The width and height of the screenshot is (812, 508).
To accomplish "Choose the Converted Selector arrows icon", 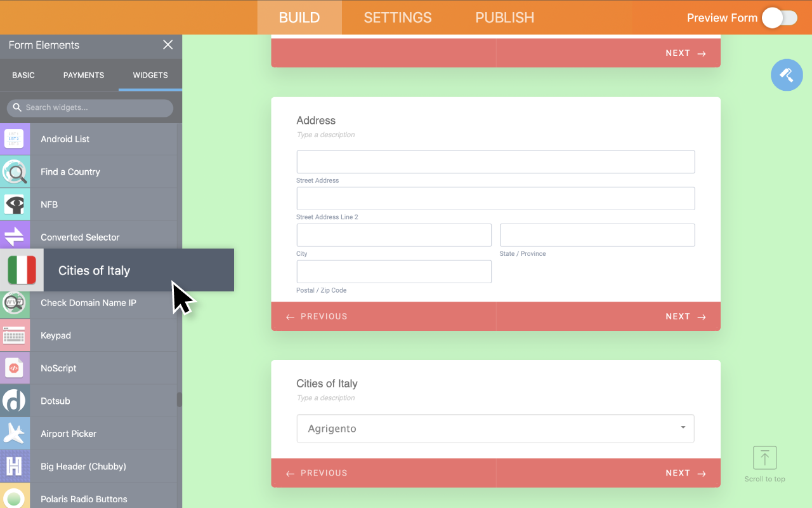I will point(14,237).
